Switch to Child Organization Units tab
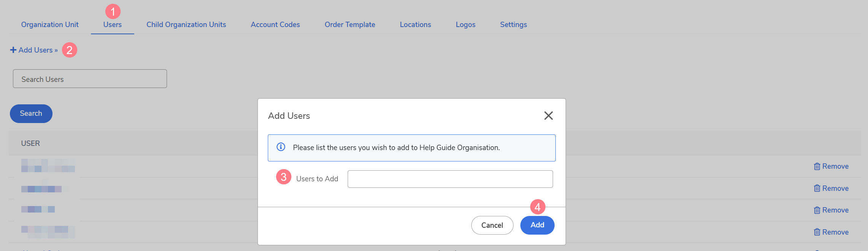Image resolution: width=868 pixels, height=251 pixels. pos(186,24)
